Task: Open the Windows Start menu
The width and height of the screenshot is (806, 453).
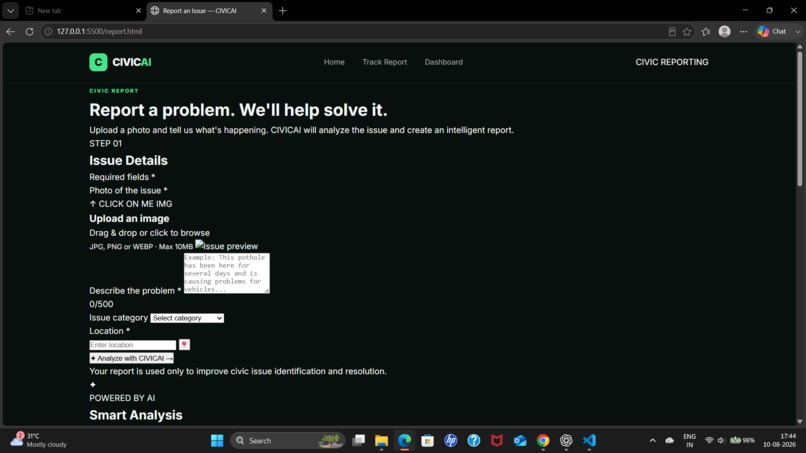Action: point(217,441)
